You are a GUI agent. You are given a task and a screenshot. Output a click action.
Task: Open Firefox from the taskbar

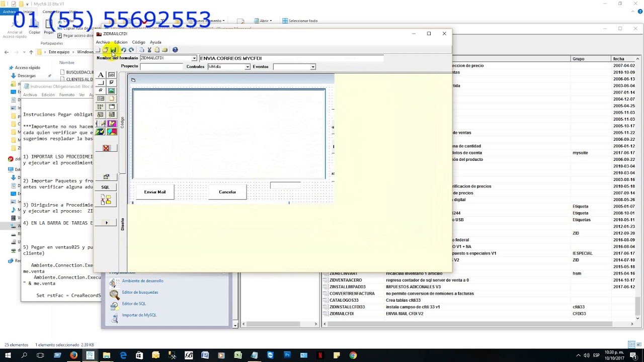[x=74, y=355]
